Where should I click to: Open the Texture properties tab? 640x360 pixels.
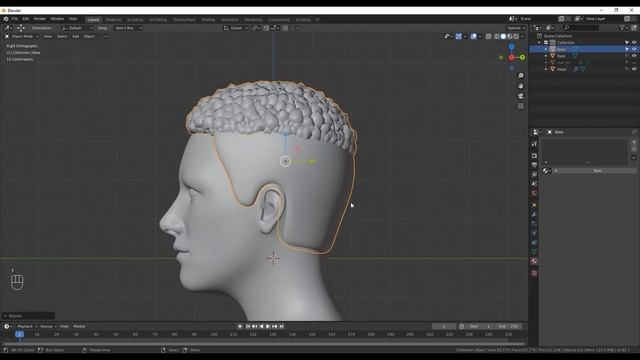click(x=534, y=273)
